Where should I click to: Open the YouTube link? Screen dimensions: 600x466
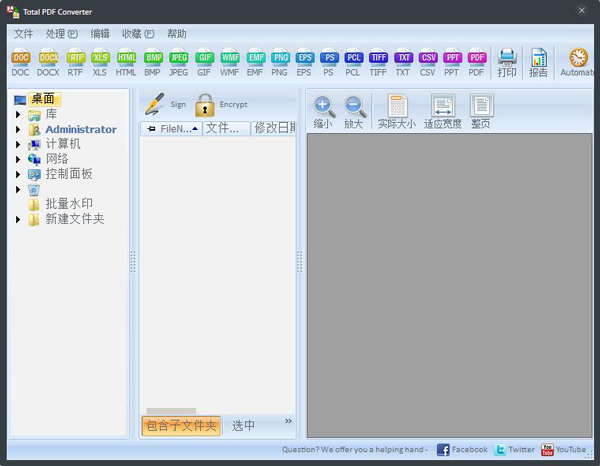563,450
